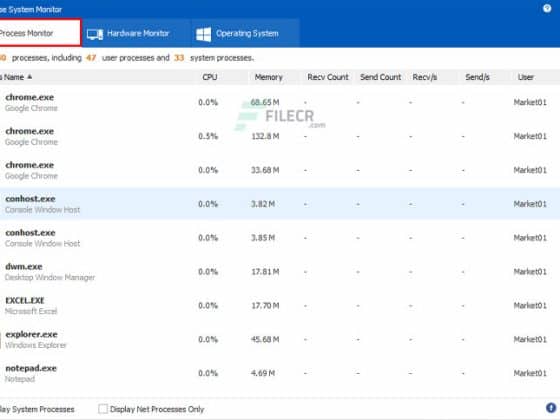Viewport: 560px width, 420px height.
Task: Click Market01 user cell in notepad.exe row
Action: (530, 373)
